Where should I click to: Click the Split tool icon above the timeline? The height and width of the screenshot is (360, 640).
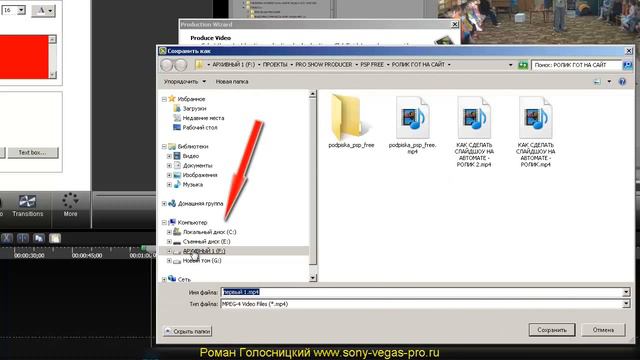coord(23,238)
